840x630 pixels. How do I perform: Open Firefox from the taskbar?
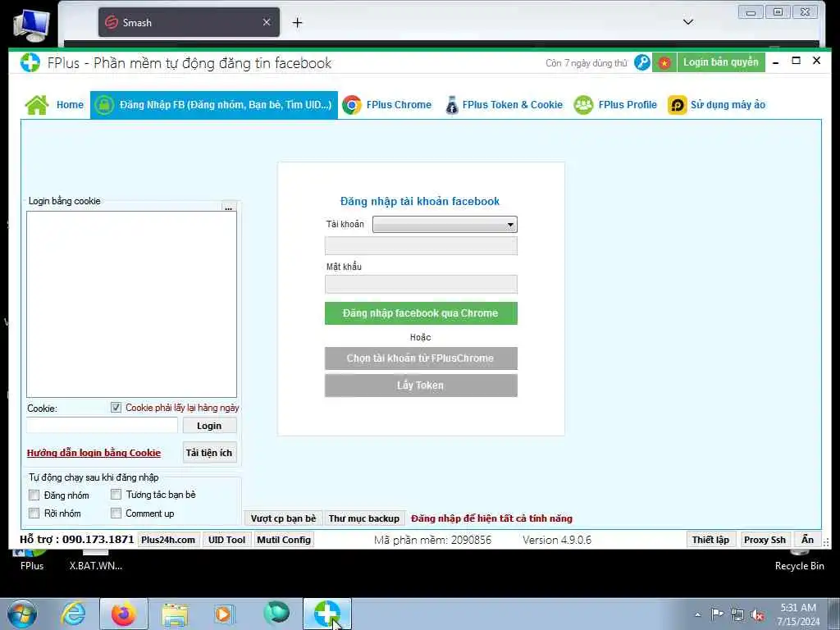124,614
